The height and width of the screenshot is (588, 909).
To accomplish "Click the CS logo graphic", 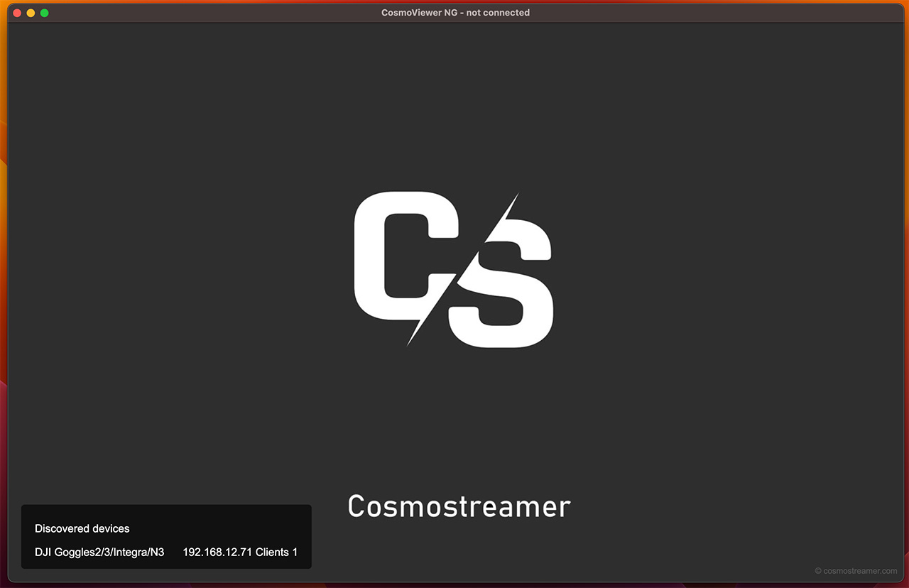I will click(x=453, y=269).
